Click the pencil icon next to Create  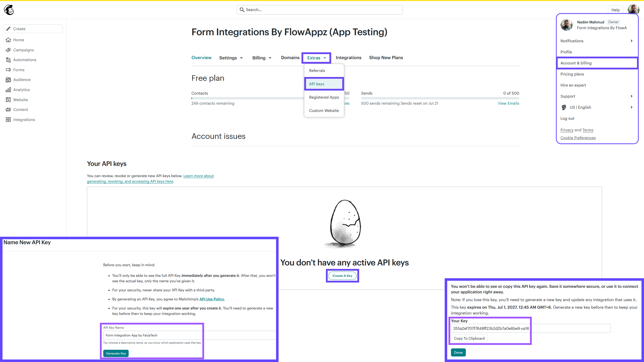pyautogui.click(x=8, y=29)
